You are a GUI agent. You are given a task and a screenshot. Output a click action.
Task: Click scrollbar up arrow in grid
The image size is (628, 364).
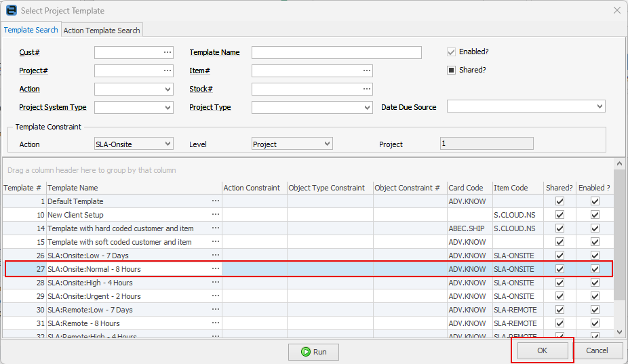pos(620,164)
